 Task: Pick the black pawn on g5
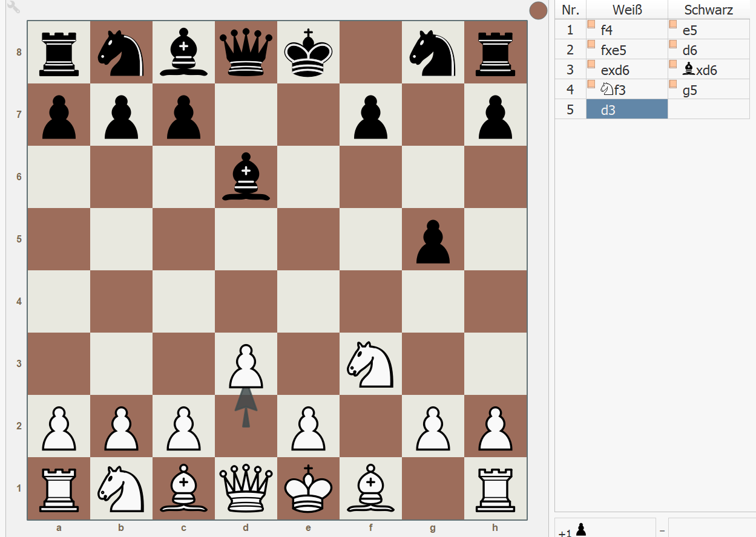pyautogui.click(x=433, y=240)
